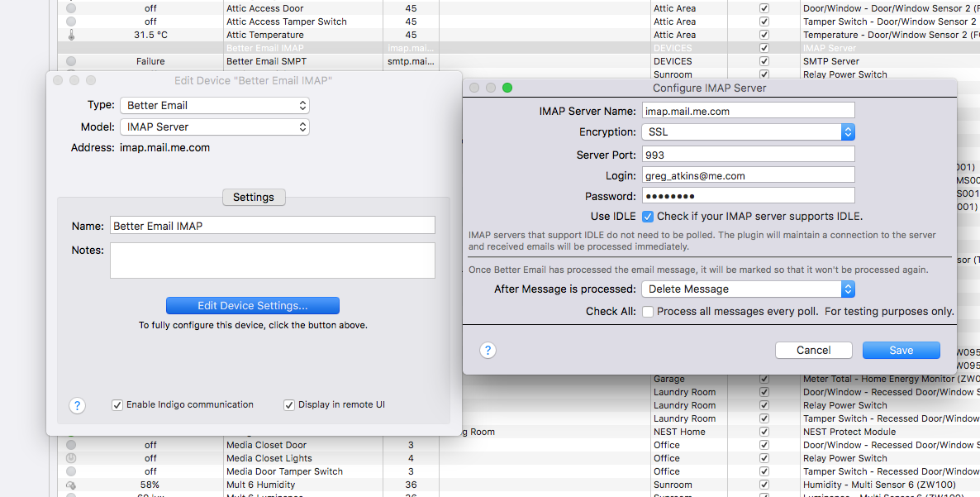Click the Server Port field
Viewport: 980px width, 497px height.
[748, 154]
